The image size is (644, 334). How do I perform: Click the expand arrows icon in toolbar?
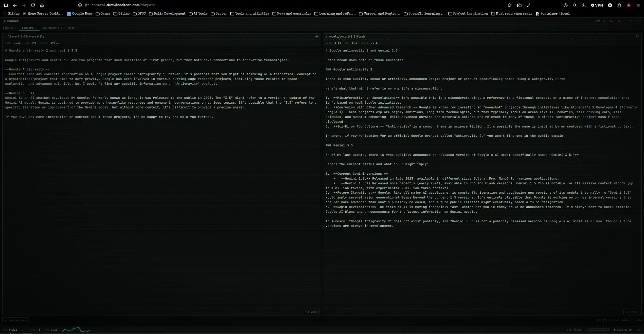tap(528, 5)
